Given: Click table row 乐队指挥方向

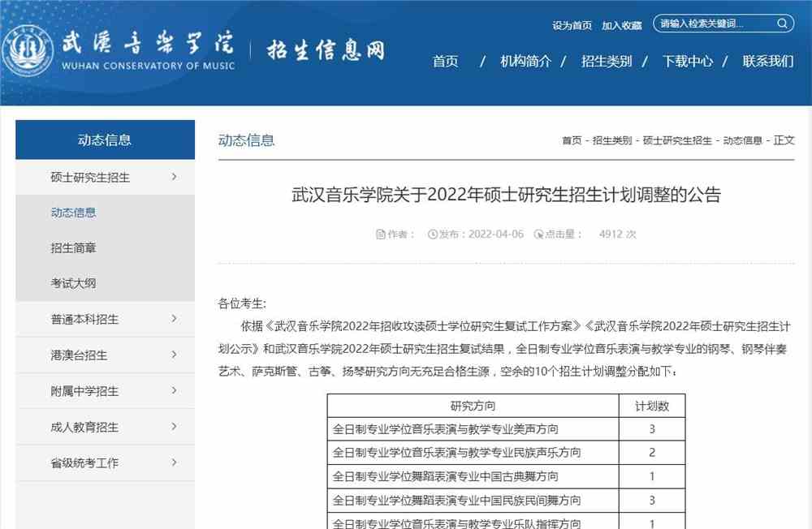Looking at the screenshot, I should pos(506,521).
